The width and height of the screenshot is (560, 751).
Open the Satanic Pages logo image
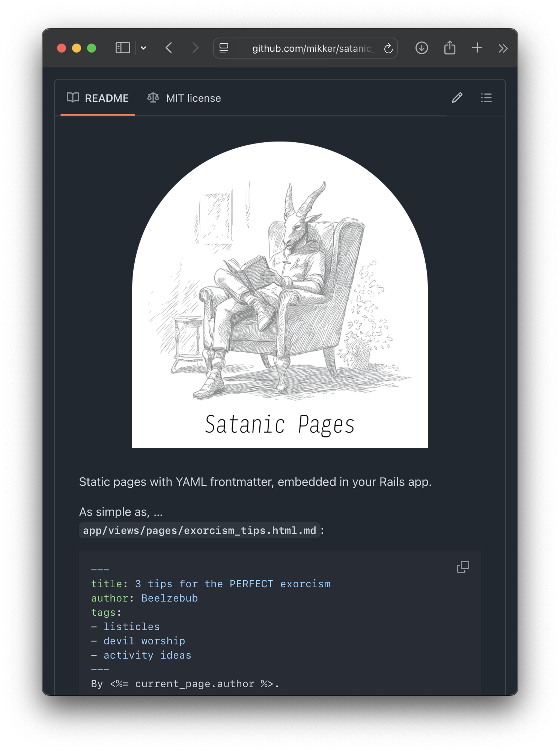280,295
